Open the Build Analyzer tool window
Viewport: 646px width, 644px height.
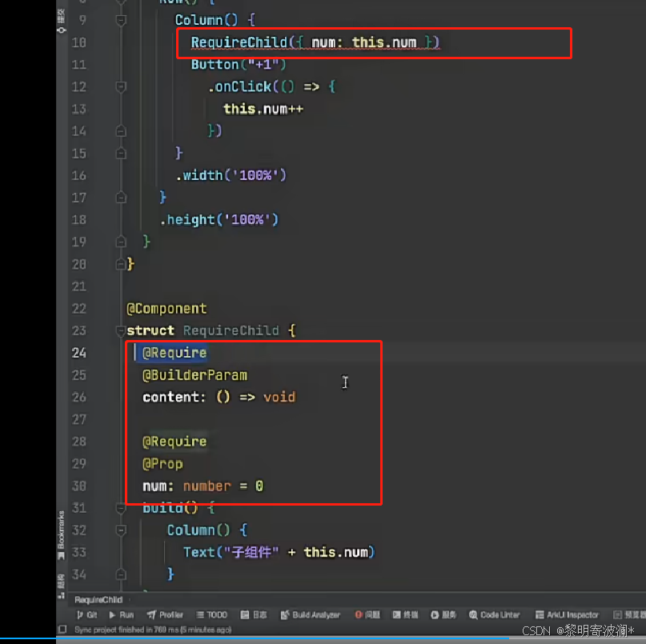click(311, 614)
